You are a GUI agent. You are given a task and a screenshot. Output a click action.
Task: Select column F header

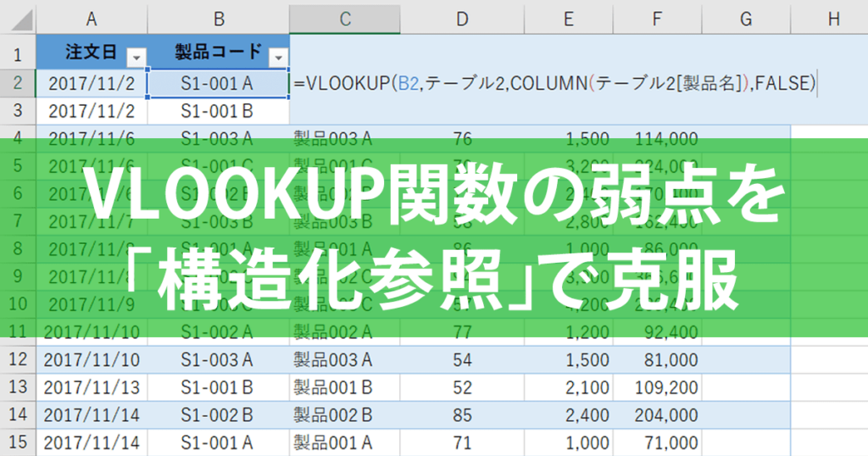tap(657, 19)
